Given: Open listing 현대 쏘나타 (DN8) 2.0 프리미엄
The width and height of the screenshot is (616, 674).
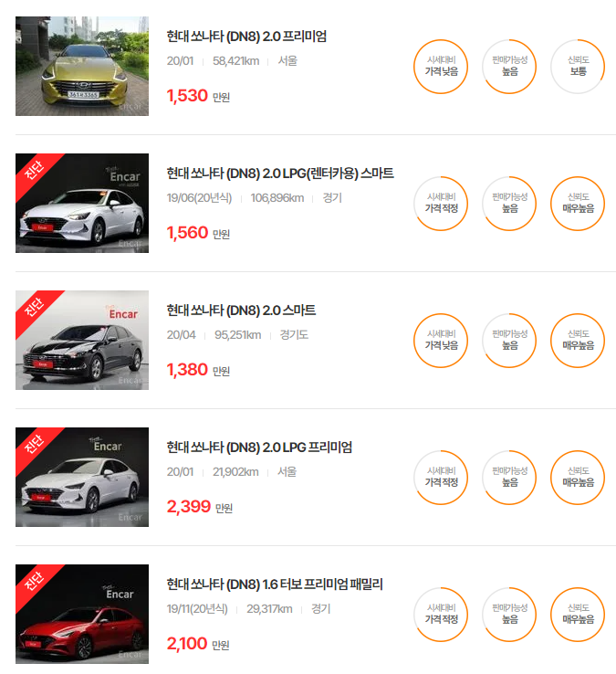Looking at the screenshot, I should 246,37.
